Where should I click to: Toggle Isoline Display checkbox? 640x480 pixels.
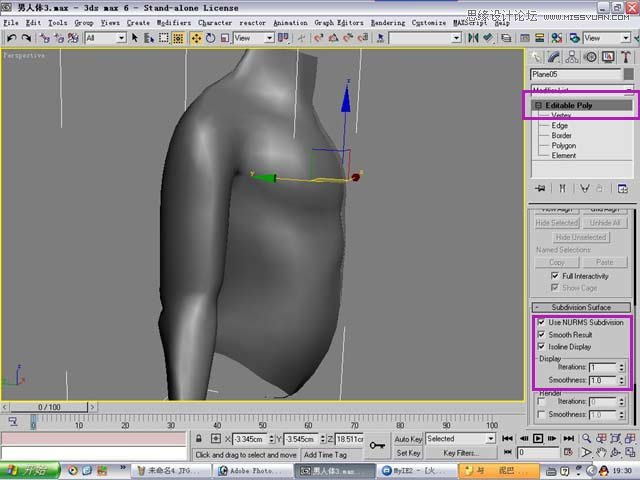[541, 346]
